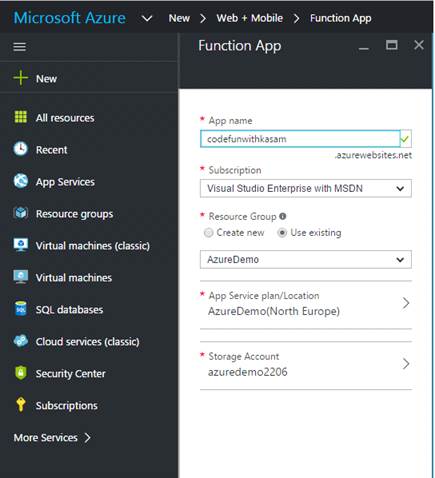
Task: Click the Resource groups cube icon
Action: (x=21, y=213)
